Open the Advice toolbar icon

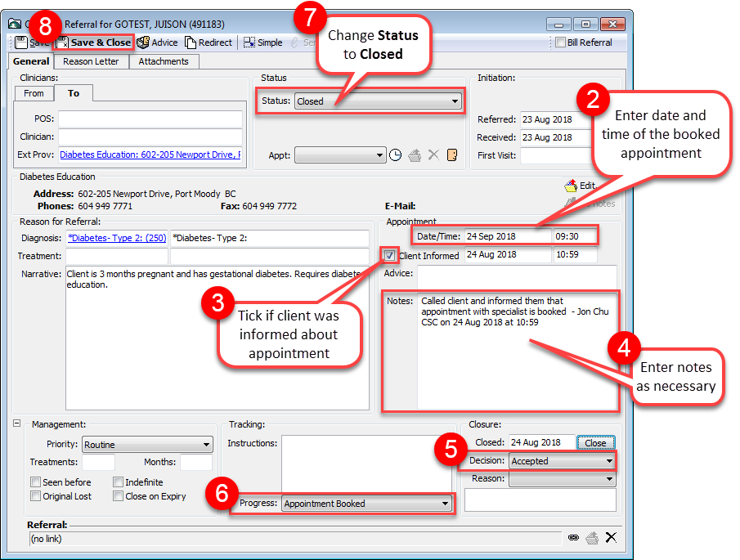point(157,43)
